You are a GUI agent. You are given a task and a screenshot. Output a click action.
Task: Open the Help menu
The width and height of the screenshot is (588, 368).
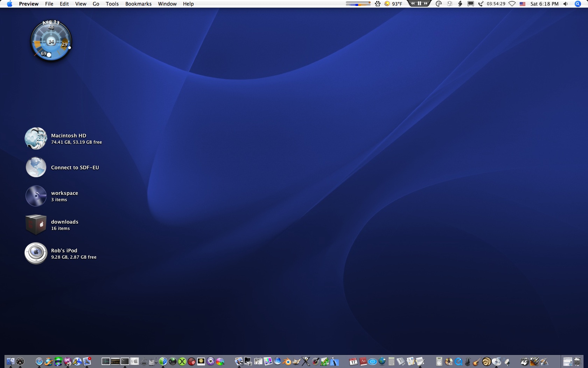(x=188, y=4)
